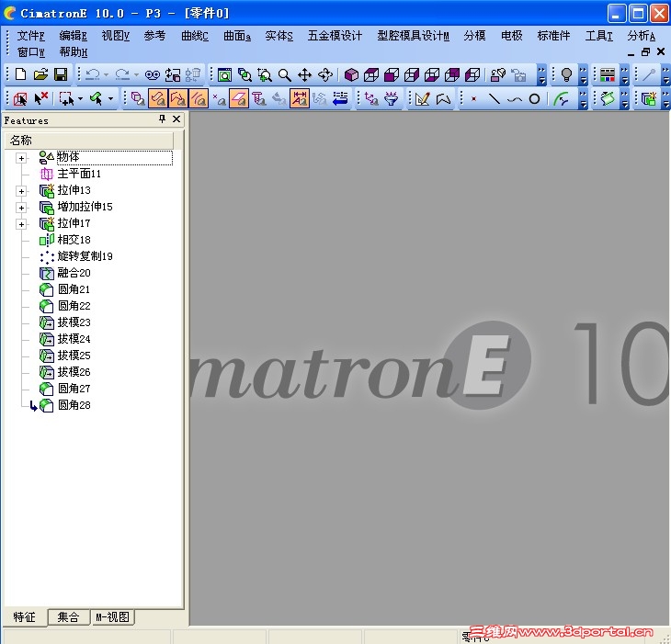Click the green solid extrude icon at far right

click(649, 99)
